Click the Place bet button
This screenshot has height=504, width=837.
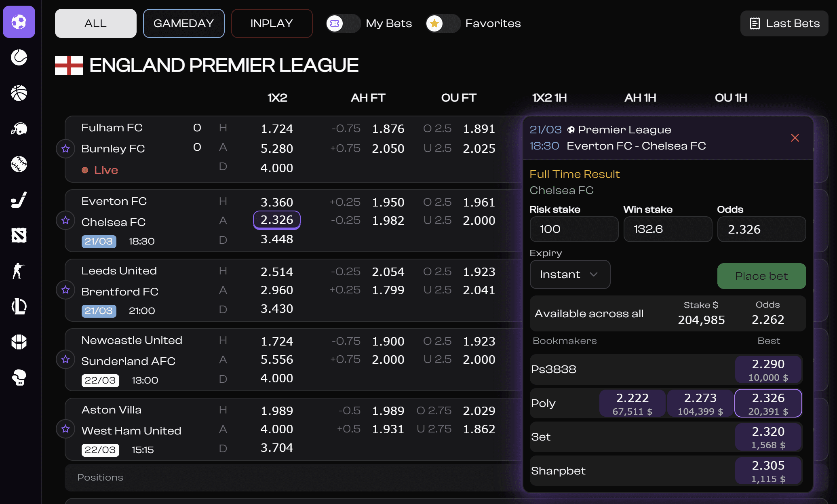tap(761, 276)
